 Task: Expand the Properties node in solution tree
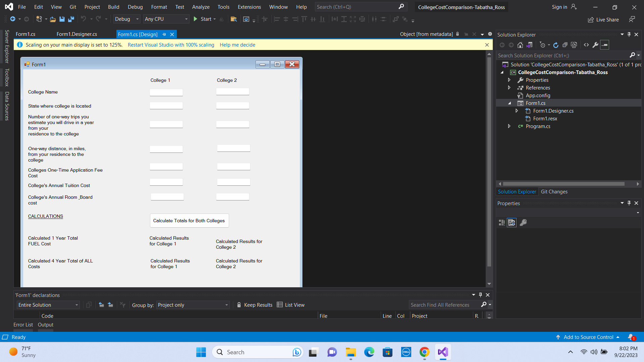point(509,80)
